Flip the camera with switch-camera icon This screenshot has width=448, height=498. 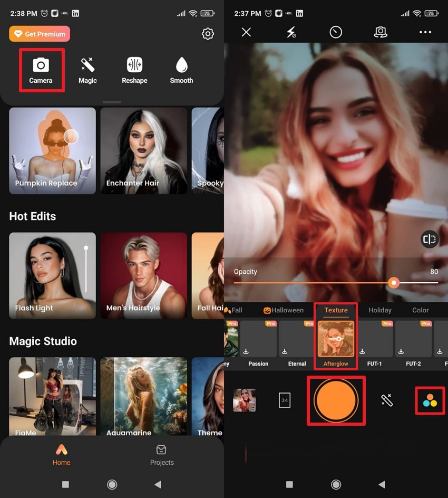pos(381,32)
